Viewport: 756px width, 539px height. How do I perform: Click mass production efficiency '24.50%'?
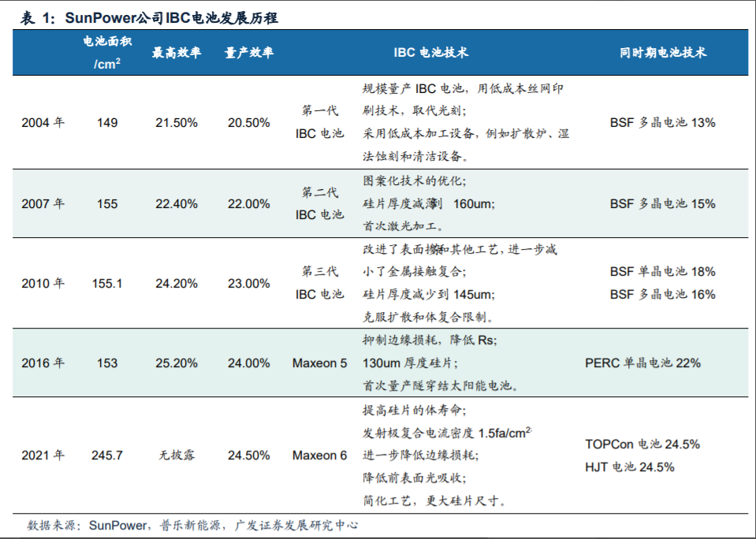249,455
